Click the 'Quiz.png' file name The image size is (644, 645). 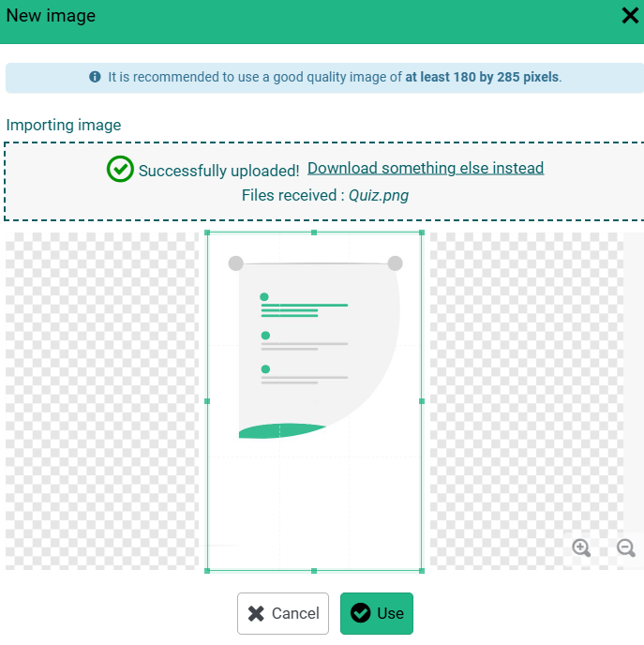click(379, 196)
